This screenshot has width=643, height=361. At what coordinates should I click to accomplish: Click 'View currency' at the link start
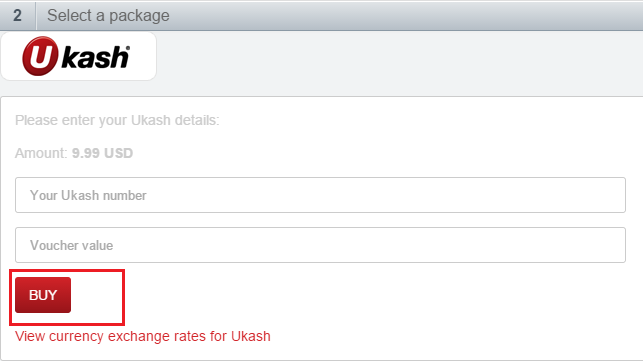59,336
